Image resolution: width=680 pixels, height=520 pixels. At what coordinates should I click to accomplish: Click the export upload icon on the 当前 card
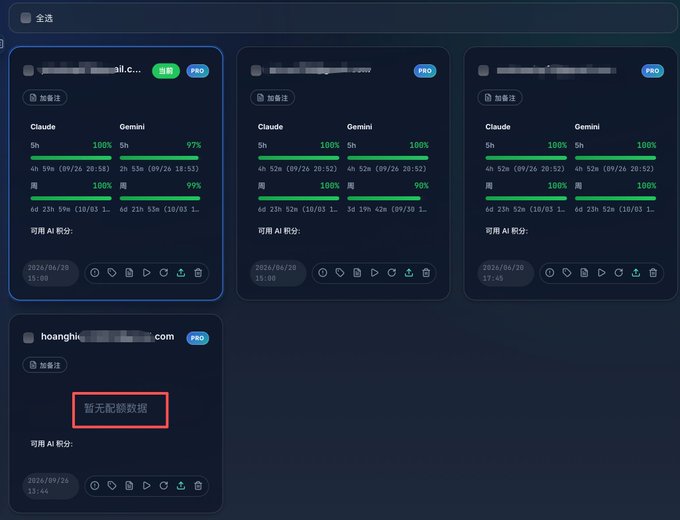(181, 273)
